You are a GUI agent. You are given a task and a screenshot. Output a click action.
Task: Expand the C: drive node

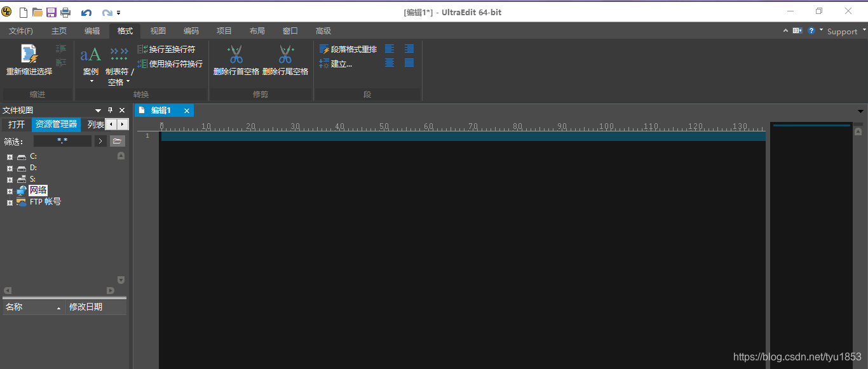10,157
